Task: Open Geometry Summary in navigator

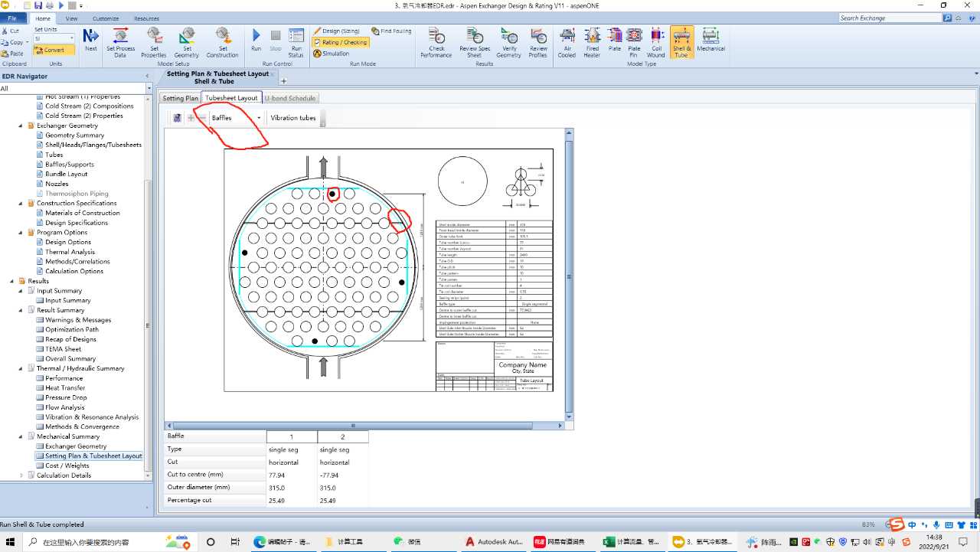Action: coord(74,136)
